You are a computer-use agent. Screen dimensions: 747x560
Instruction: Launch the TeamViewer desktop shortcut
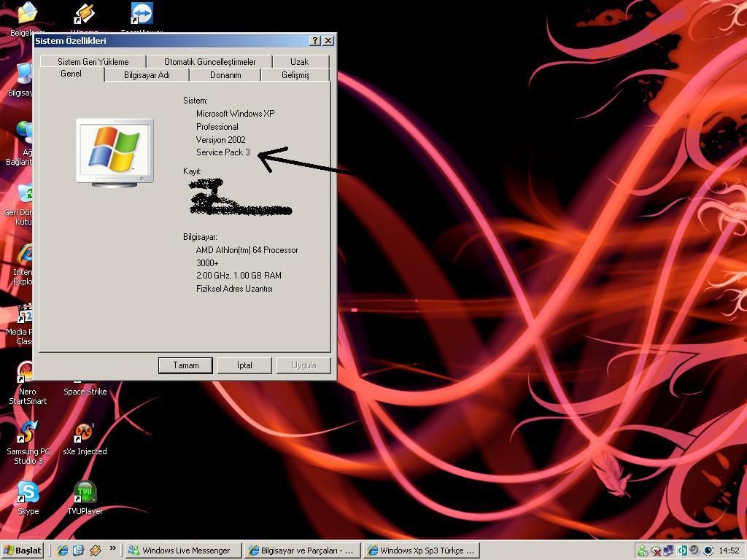point(142,13)
